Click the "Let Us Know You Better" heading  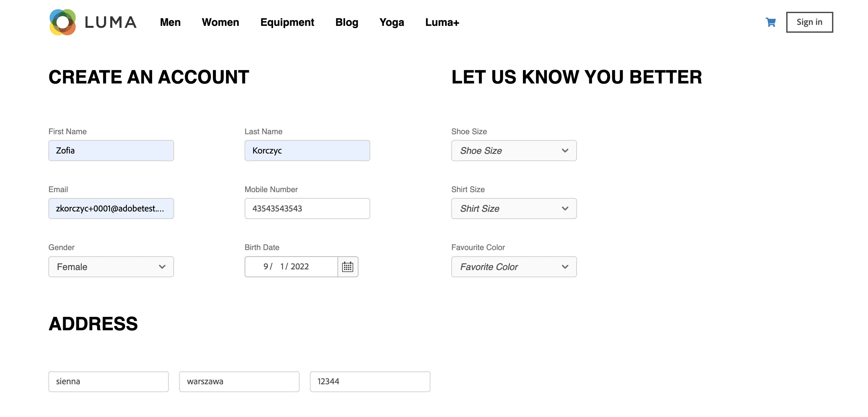(x=577, y=77)
